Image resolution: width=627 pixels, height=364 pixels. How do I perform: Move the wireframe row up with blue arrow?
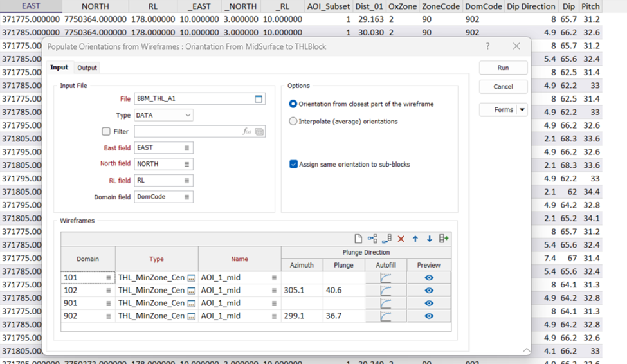pyautogui.click(x=415, y=239)
